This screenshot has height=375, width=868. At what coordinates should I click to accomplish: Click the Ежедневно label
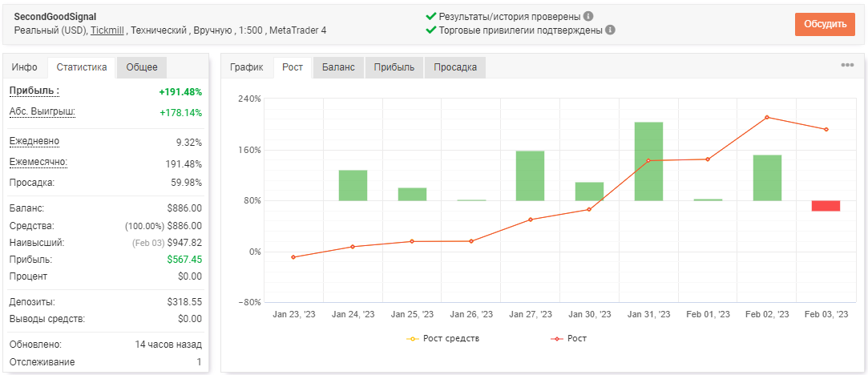click(34, 141)
